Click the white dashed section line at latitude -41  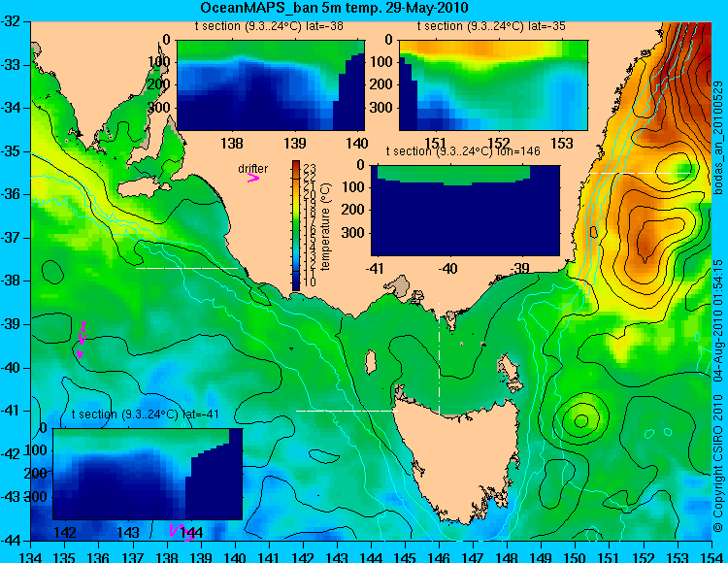click(x=347, y=411)
